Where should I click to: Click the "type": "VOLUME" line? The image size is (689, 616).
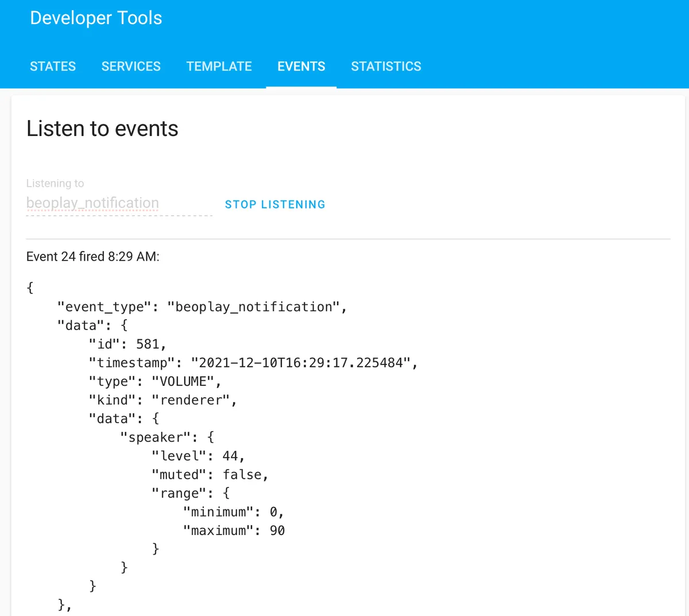pos(155,382)
